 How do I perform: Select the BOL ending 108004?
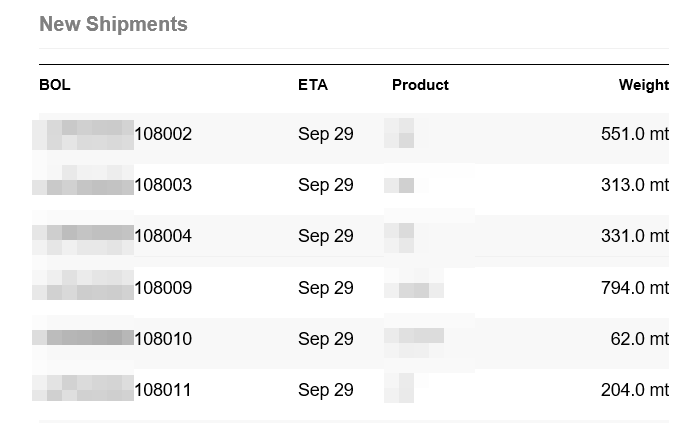112,236
